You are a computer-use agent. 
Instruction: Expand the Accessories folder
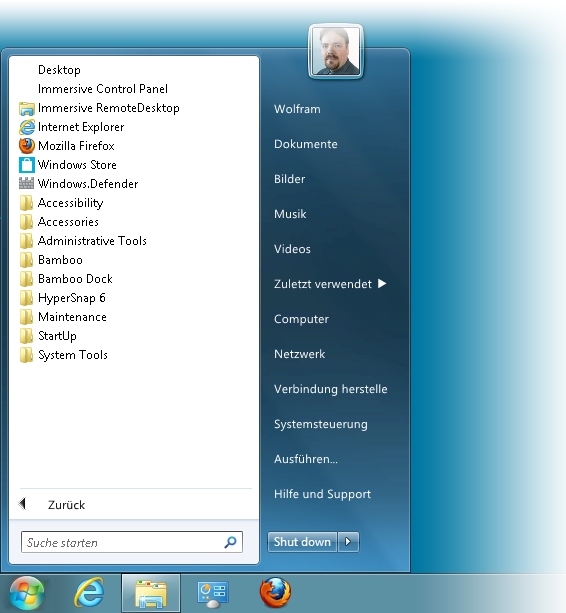tap(59, 222)
